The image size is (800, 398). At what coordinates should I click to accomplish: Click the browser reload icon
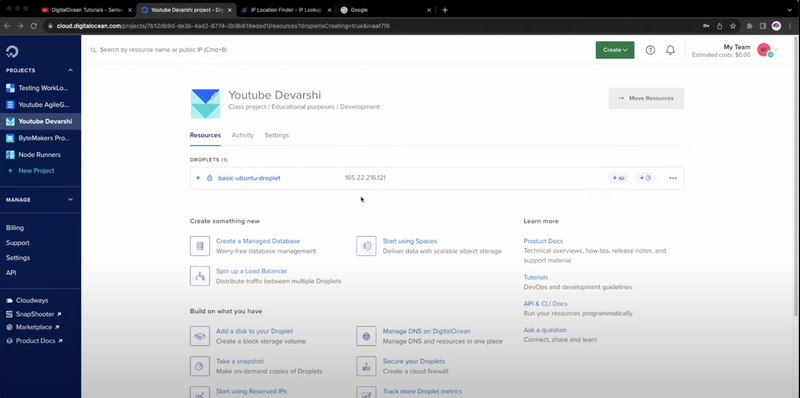click(x=34, y=26)
